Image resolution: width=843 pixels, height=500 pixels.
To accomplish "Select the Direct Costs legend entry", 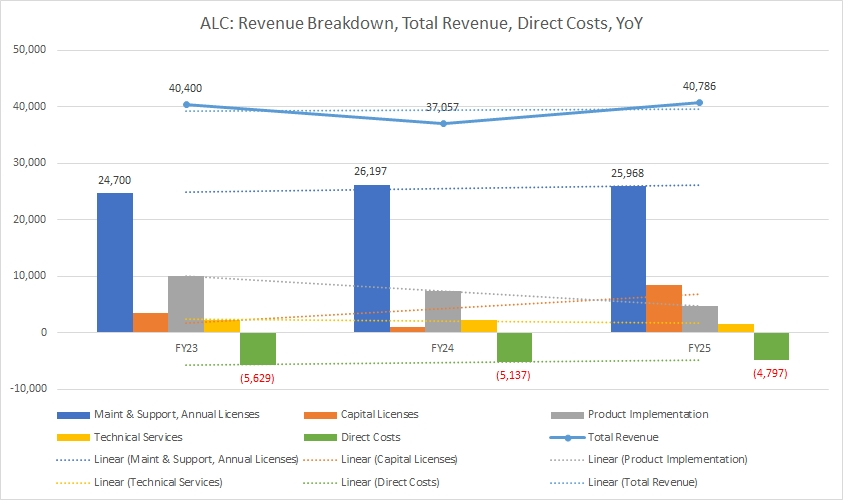I will click(370, 436).
